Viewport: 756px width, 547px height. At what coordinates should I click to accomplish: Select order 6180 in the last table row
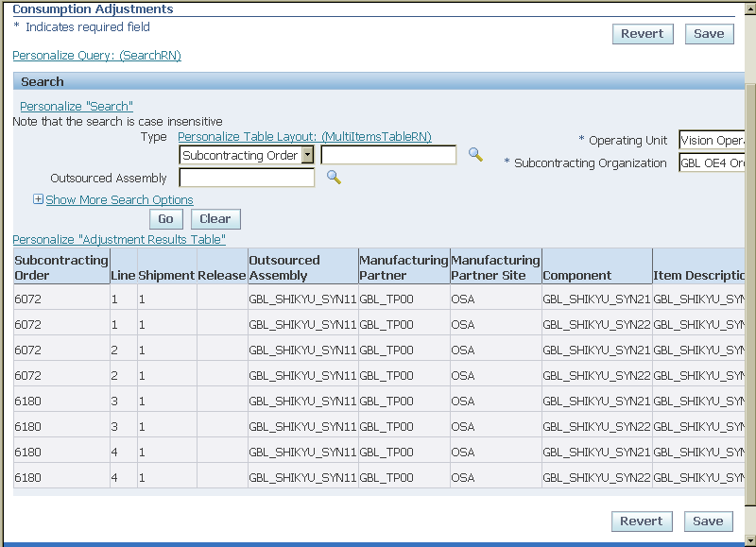(x=28, y=478)
